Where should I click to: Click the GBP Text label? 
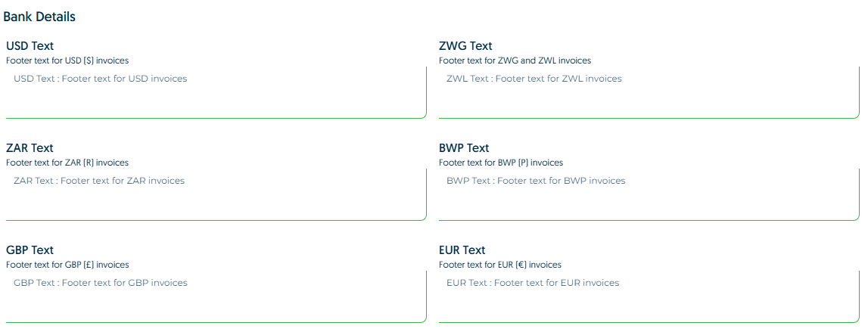point(30,250)
